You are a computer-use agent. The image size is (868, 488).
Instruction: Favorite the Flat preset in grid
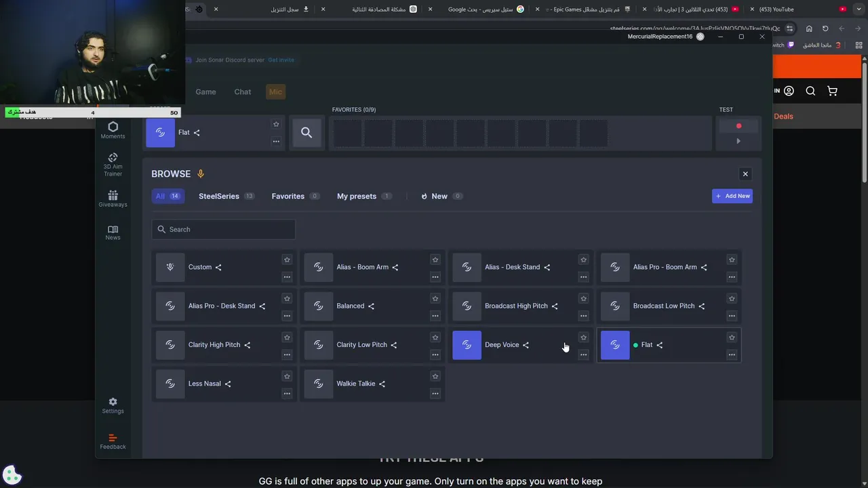click(x=732, y=338)
